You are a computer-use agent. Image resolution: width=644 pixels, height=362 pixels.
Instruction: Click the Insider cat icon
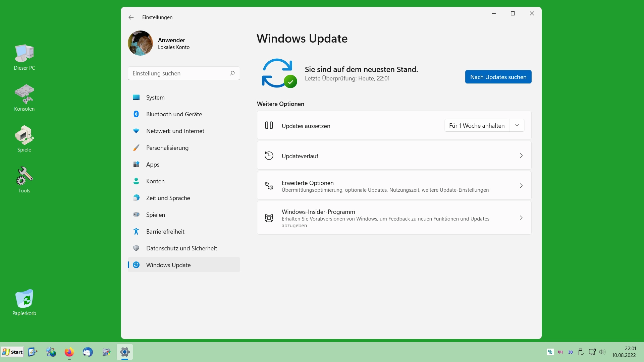[269, 218]
